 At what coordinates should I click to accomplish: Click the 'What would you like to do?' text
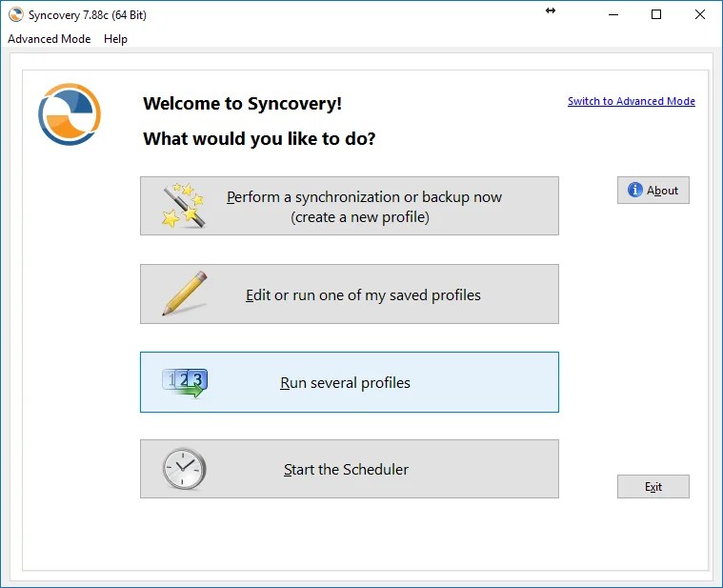click(x=260, y=139)
